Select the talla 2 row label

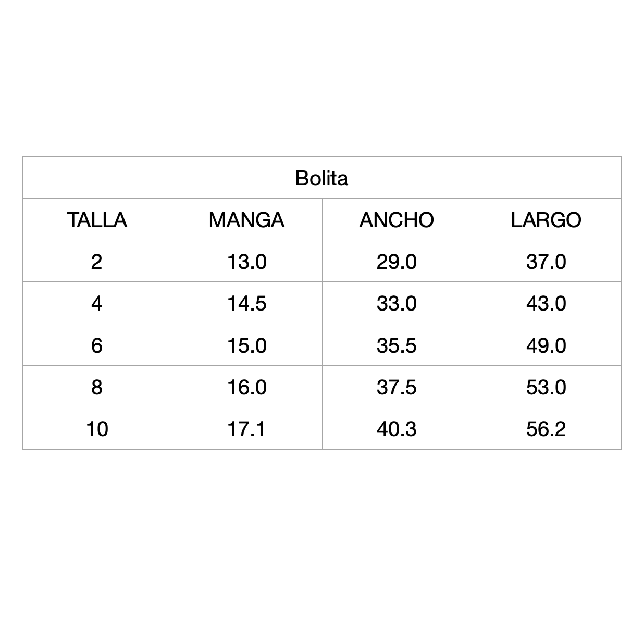[x=97, y=262]
